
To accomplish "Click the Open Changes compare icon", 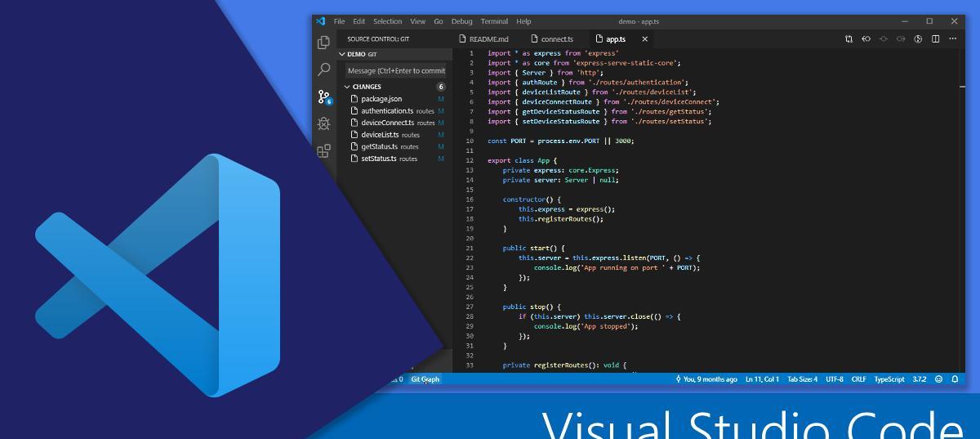I will point(849,39).
